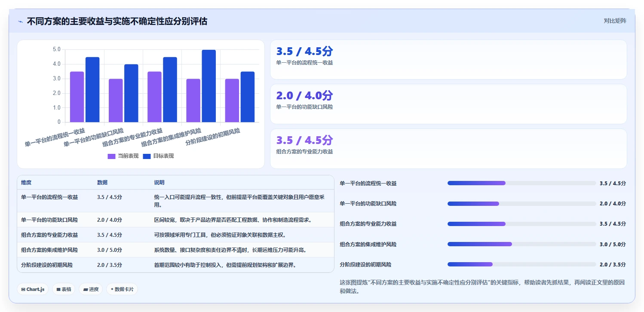Click the 2.0 / 3.5分 value beside the progress bars
Screen dimensions: 644x312
[613, 264]
